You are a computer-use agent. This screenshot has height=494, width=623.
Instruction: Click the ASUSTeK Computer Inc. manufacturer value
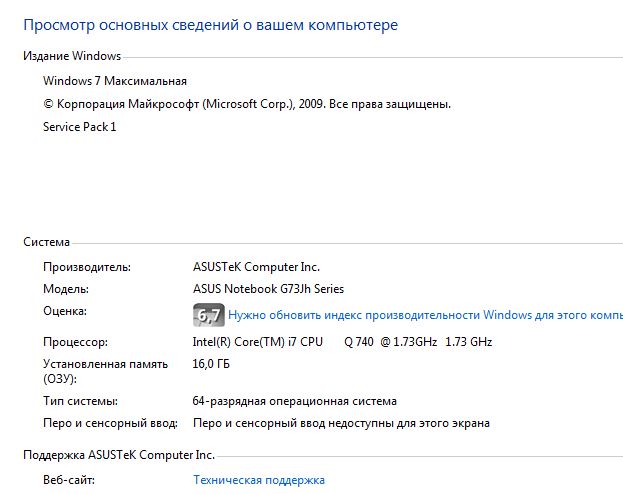point(256,267)
